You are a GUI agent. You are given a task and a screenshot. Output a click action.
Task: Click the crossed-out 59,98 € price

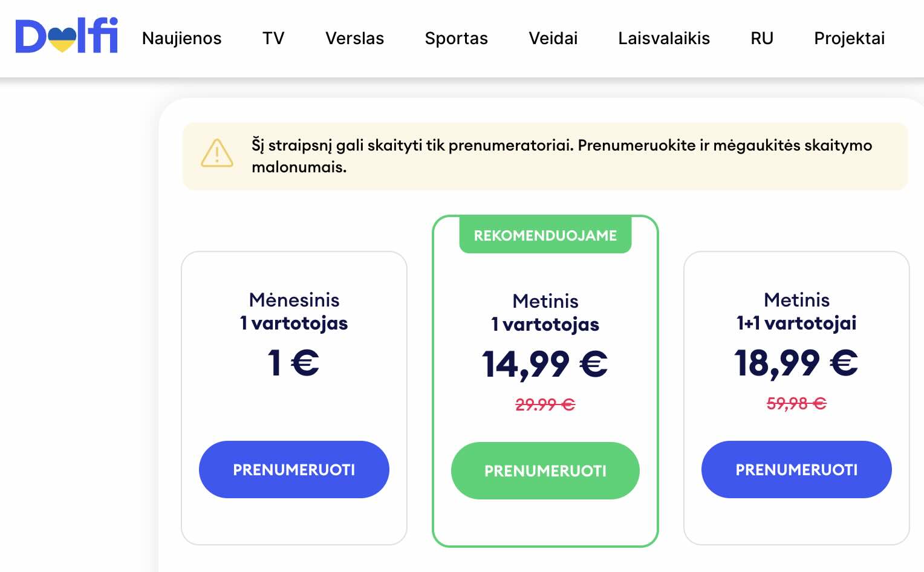click(796, 403)
